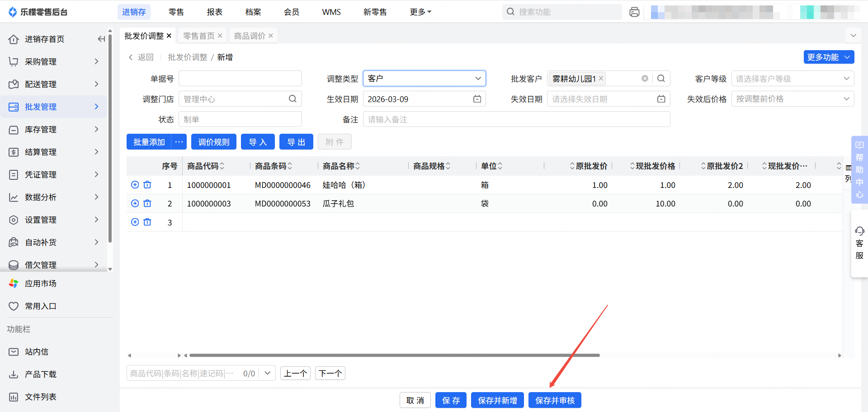The image size is (868, 412).
Task: Sort table by 单位 column
Action: tap(500, 166)
